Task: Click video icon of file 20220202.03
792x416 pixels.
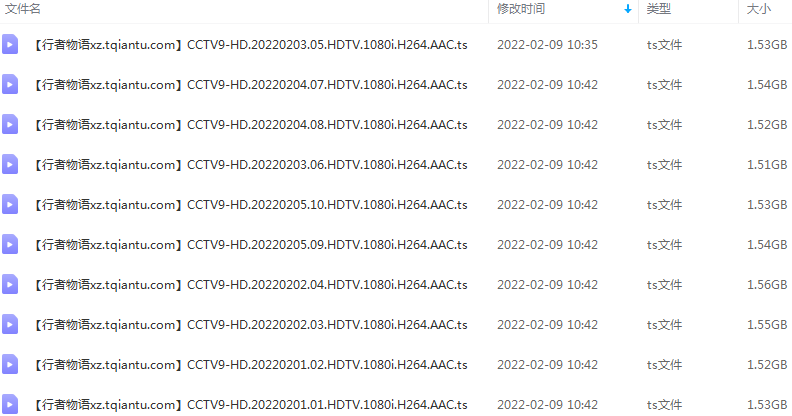Action: click(10, 325)
